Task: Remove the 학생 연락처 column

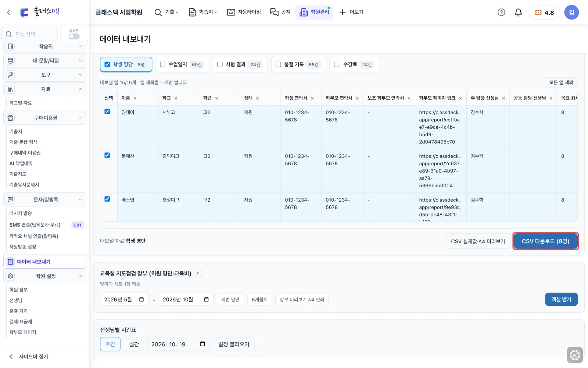Action: click(x=312, y=98)
